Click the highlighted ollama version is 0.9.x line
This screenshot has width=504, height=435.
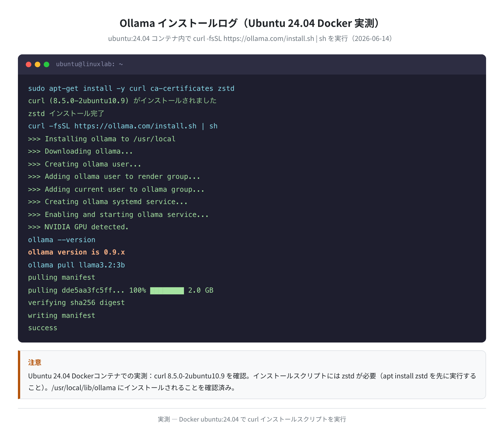(76, 252)
